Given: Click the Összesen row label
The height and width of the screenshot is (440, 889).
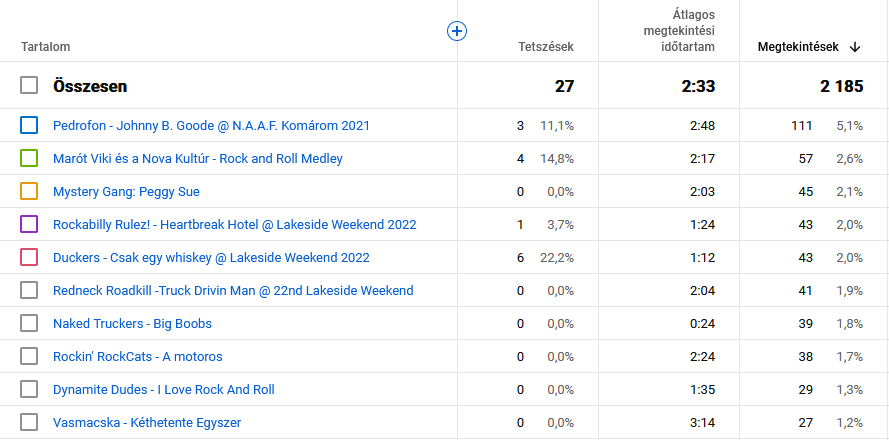Looking at the screenshot, I should (90, 86).
